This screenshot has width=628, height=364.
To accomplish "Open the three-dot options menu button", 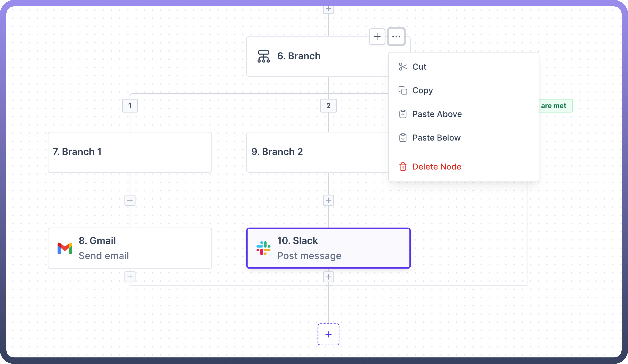I will (396, 37).
